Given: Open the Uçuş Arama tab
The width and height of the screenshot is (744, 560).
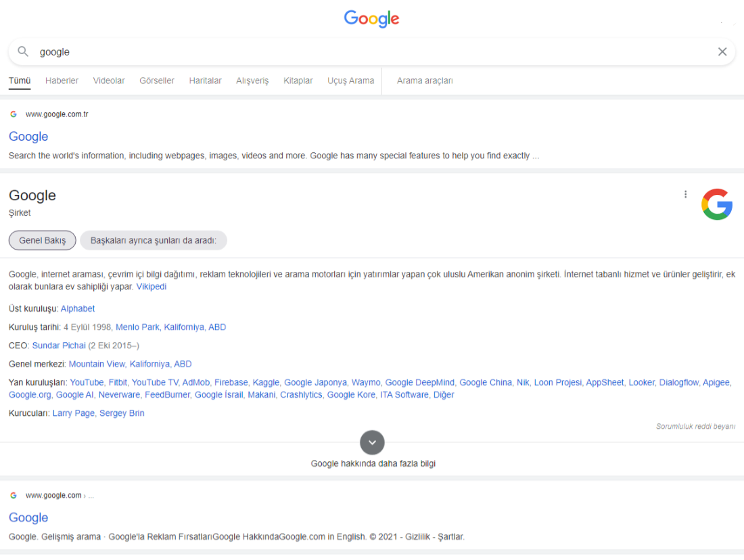Looking at the screenshot, I should coord(350,80).
